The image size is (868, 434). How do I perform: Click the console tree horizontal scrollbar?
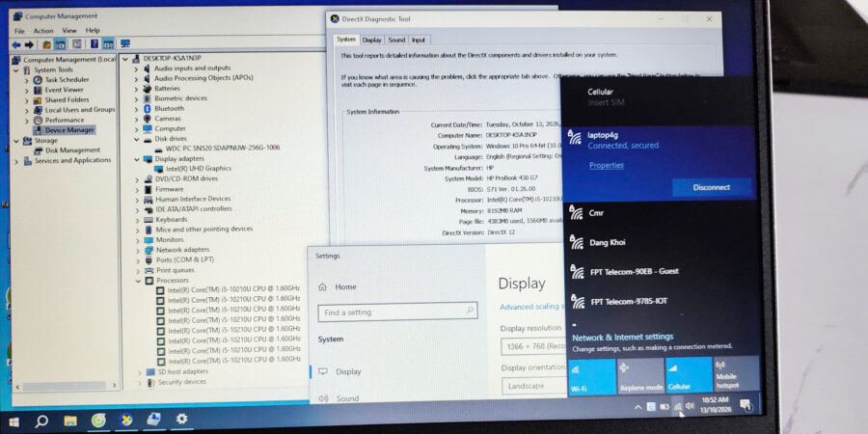(66, 386)
